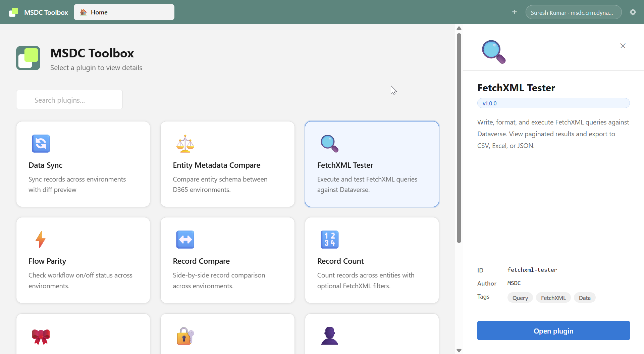
Task: Click the Flow Parity description text
Action: [80, 281]
